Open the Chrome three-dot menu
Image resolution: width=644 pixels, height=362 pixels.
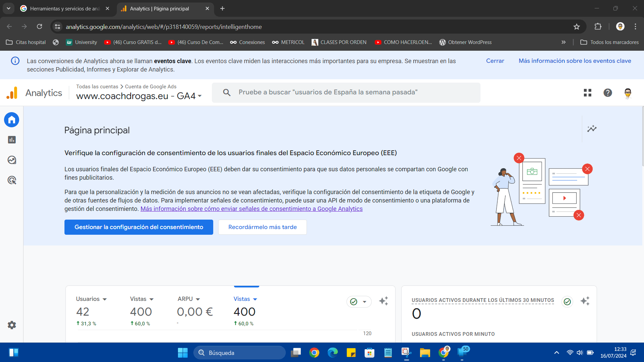pos(635,27)
